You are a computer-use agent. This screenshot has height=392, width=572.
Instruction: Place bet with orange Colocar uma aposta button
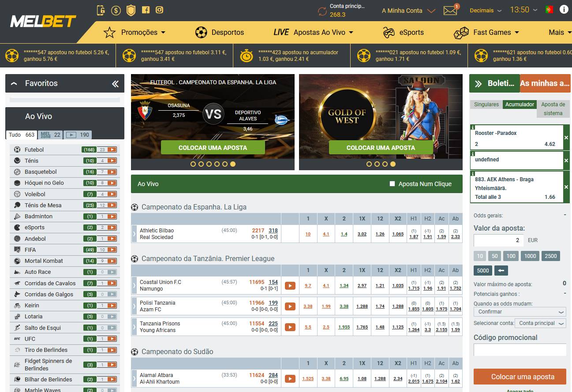(x=520, y=377)
